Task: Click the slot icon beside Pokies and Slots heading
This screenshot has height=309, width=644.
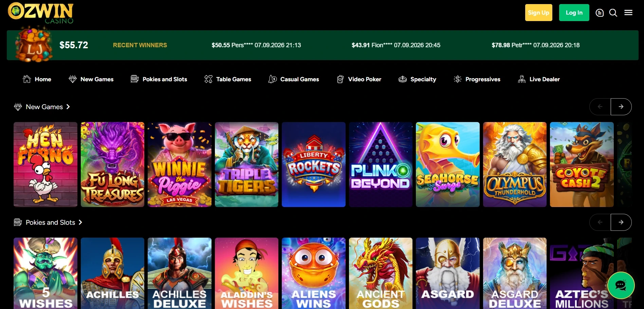Action: click(x=18, y=222)
